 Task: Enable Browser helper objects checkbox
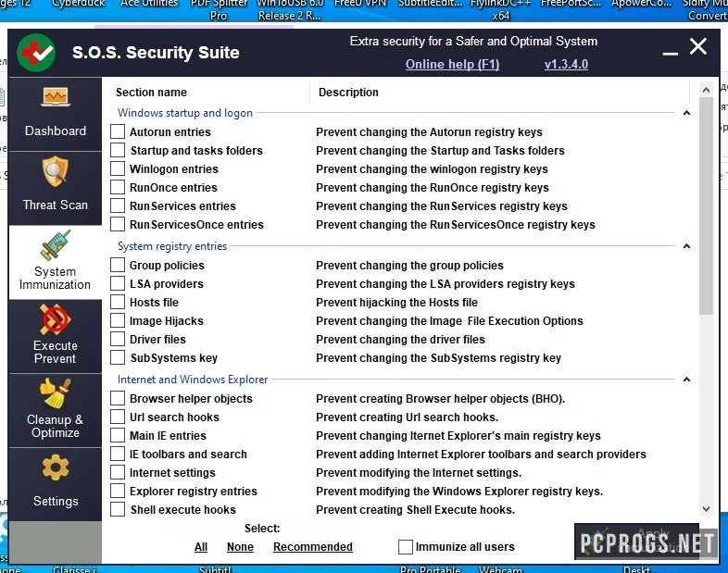pos(118,398)
